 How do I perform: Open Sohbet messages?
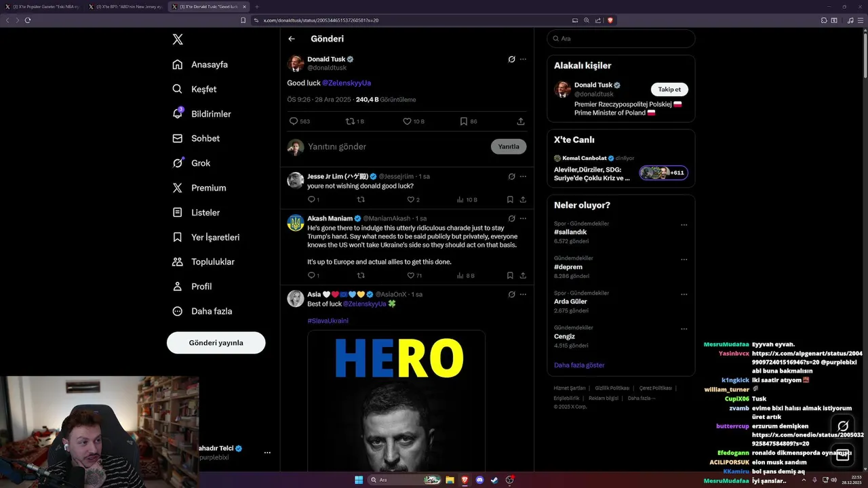[x=196, y=138]
